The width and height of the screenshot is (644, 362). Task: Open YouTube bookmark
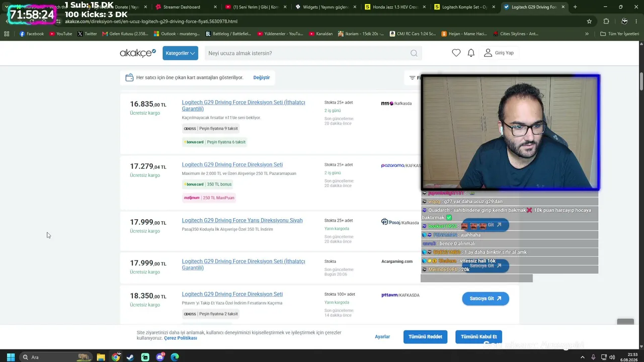tap(60, 34)
